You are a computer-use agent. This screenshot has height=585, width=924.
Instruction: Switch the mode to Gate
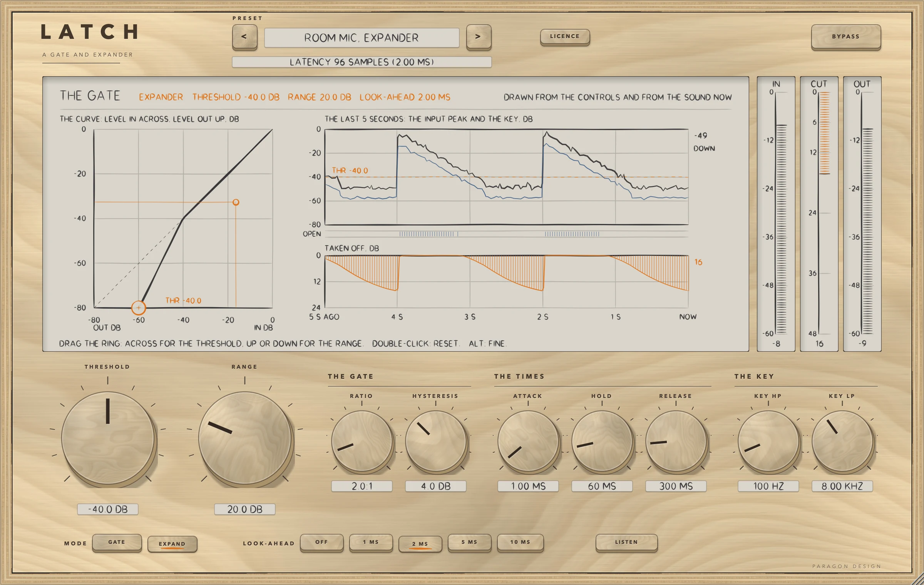(x=117, y=543)
